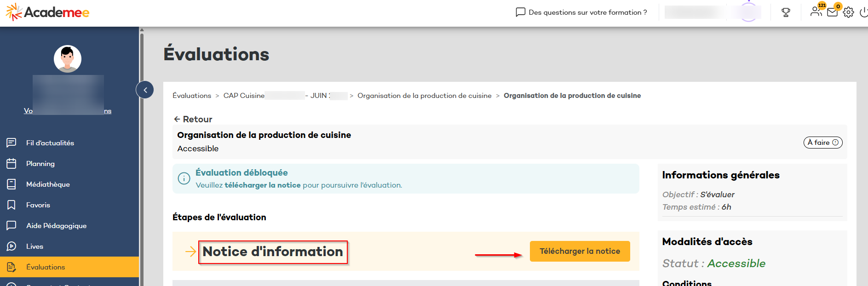Open Fil d'actualités in sidebar

50,143
